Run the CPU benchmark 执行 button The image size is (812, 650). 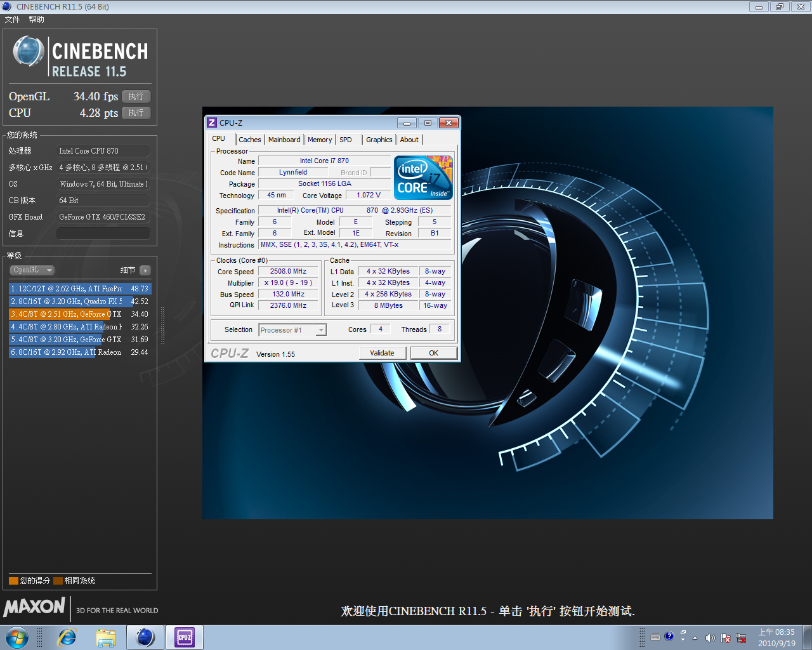tap(136, 113)
